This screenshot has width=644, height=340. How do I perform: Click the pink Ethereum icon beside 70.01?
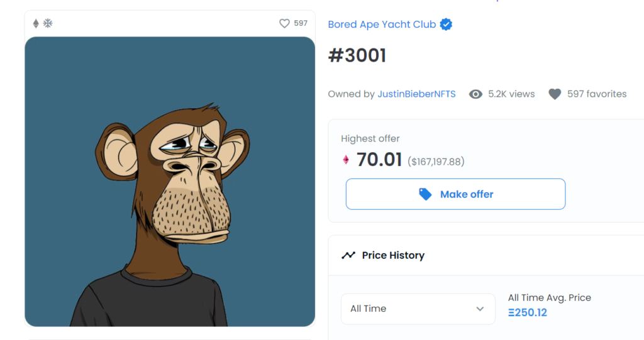click(x=346, y=160)
